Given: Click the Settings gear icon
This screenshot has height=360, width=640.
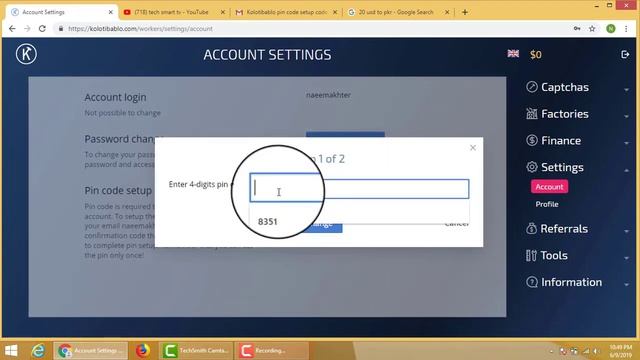Looking at the screenshot, I should 531,167.
